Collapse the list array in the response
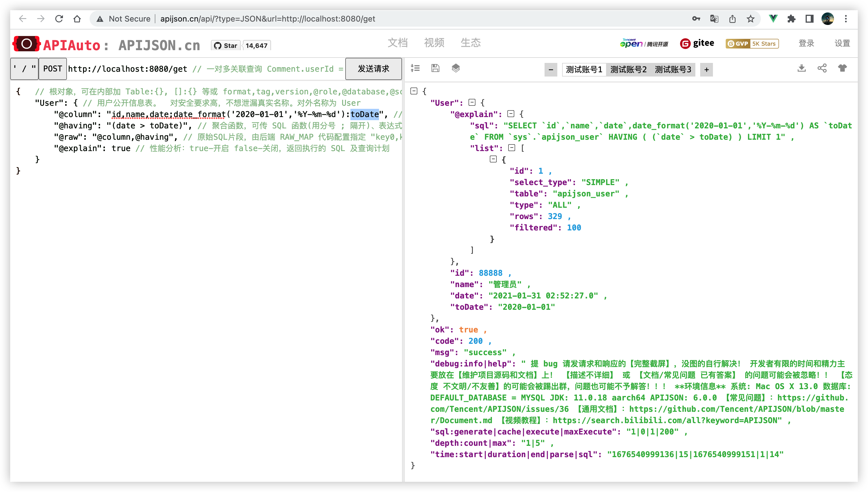The height and width of the screenshot is (492, 868). tap(512, 148)
